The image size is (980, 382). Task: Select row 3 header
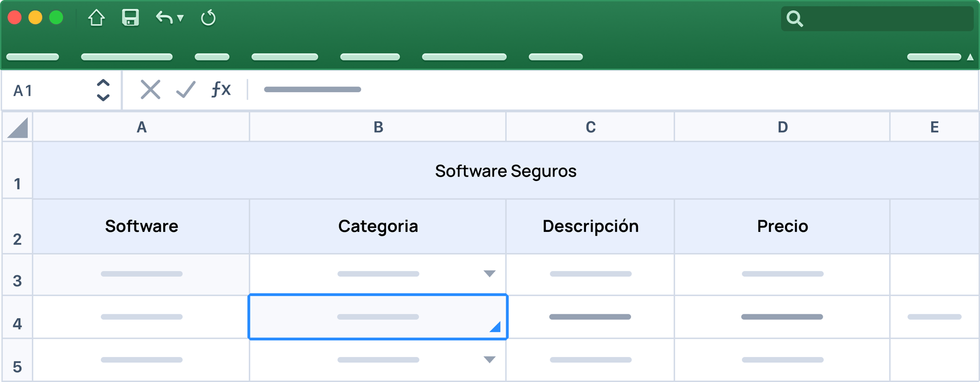[x=18, y=275]
